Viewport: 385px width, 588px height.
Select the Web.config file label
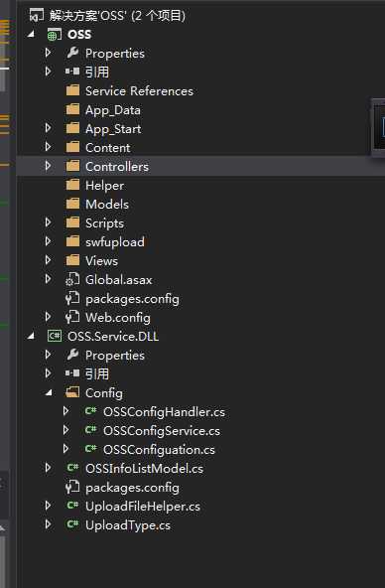(x=118, y=318)
